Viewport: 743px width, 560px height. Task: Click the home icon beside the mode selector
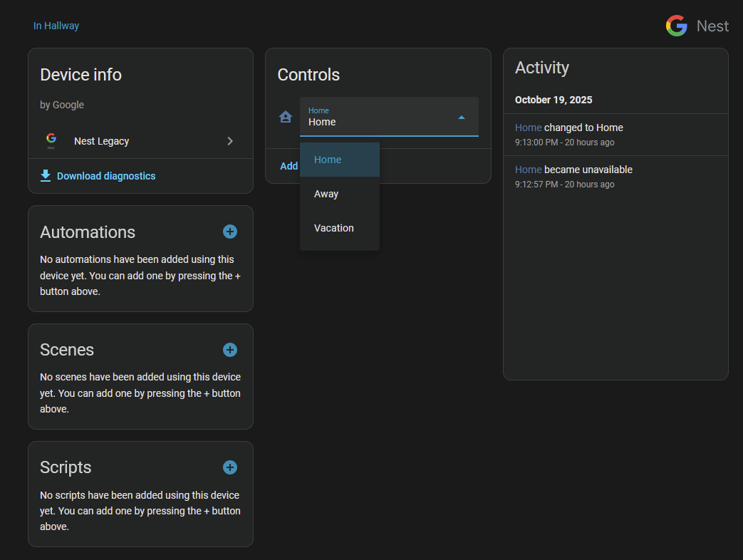pos(286,117)
